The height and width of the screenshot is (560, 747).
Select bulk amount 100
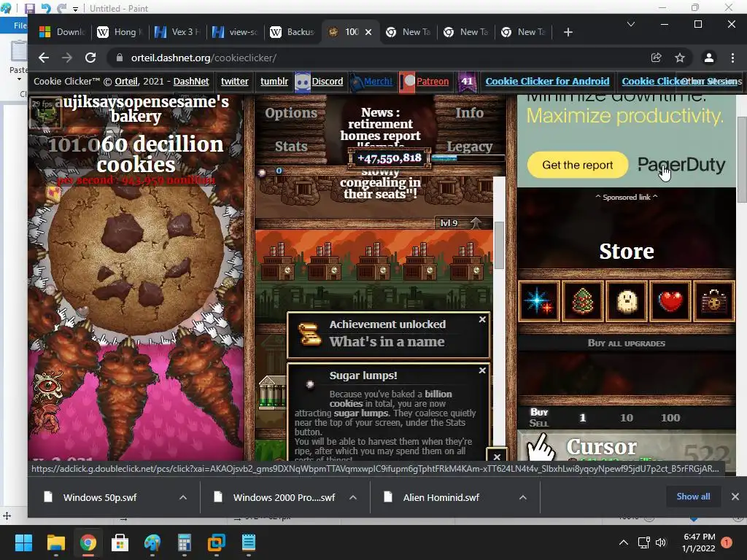pyautogui.click(x=670, y=418)
